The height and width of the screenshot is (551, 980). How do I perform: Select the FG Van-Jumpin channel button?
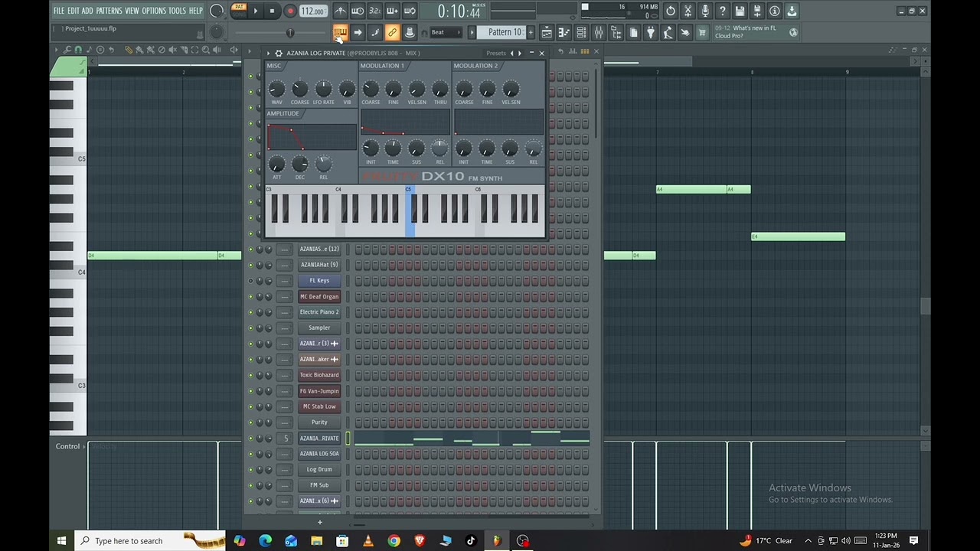tap(319, 391)
